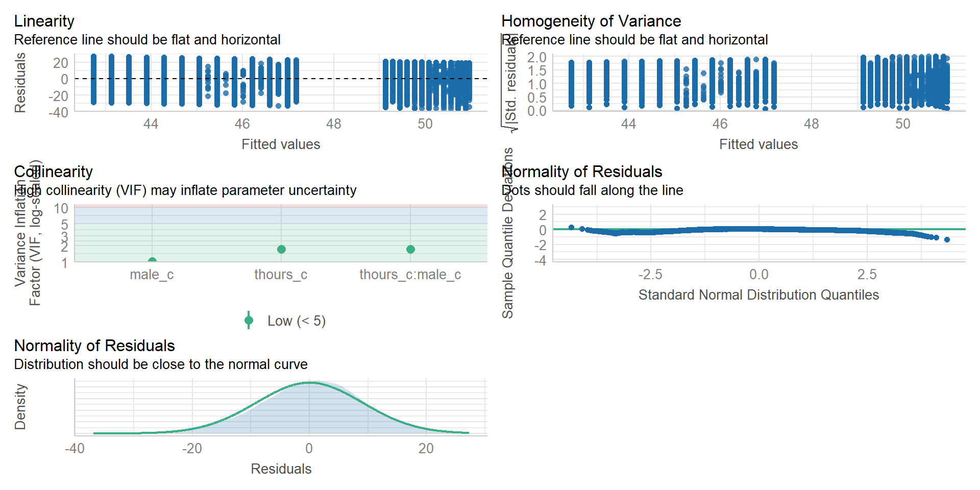Image resolution: width=980 pixels, height=490 pixels.
Task: Click the VIF point for male_c
Action: (152, 261)
